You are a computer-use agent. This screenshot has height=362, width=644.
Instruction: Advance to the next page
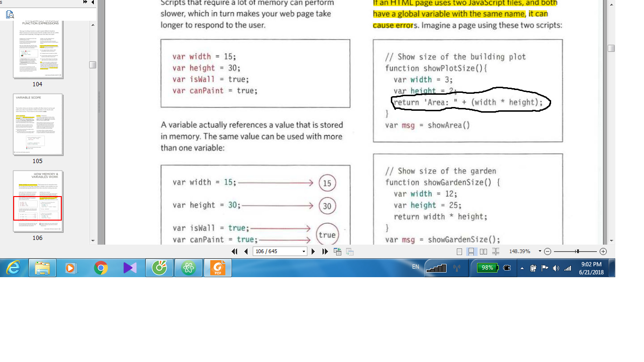pyautogui.click(x=313, y=252)
